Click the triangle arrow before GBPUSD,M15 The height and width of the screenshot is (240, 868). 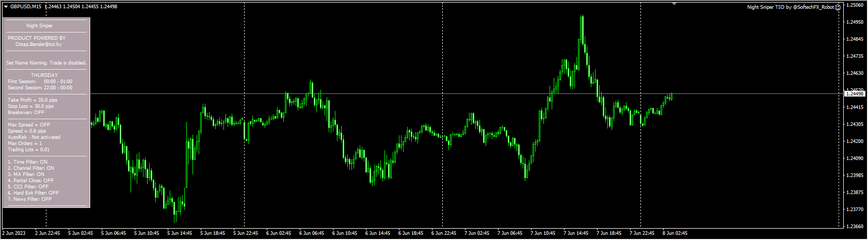coord(6,7)
